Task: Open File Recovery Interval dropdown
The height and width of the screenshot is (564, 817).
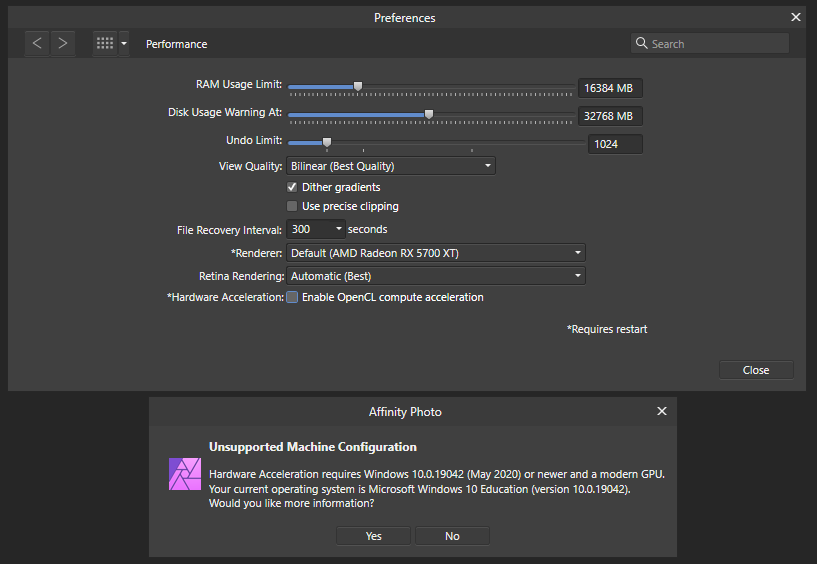Action: point(315,229)
